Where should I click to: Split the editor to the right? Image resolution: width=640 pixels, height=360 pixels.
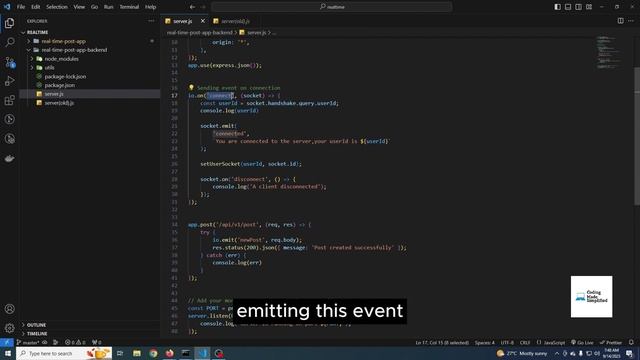[620, 21]
